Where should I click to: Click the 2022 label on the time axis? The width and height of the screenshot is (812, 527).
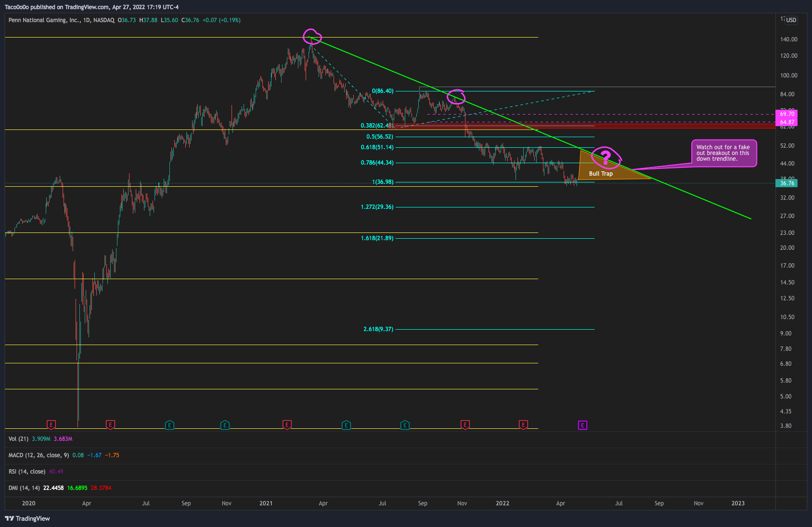503,503
